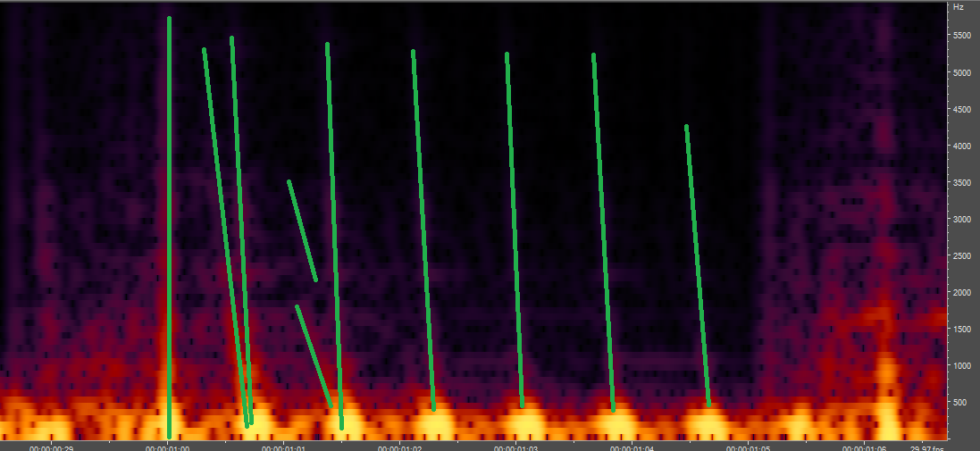Image resolution: width=980 pixels, height=451 pixels.
Task: Click the 00:00:01:03 time ruler label
Action: click(516, 447)
